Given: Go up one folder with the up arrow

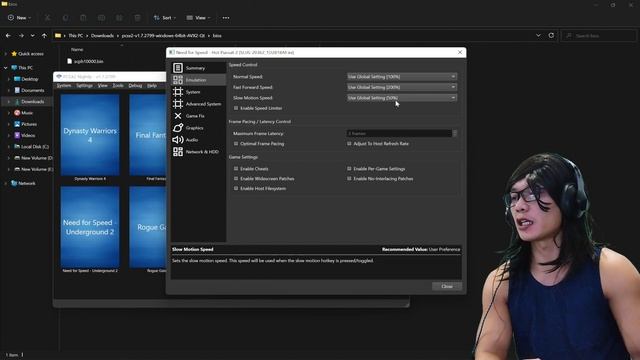Looking at the screenshot, I should tap(44, 36).
